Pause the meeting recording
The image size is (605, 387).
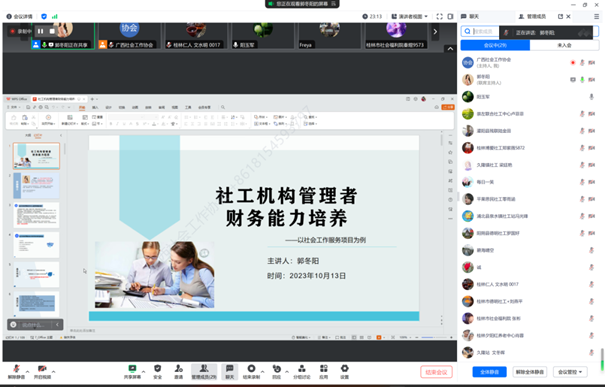pos(41,31)
